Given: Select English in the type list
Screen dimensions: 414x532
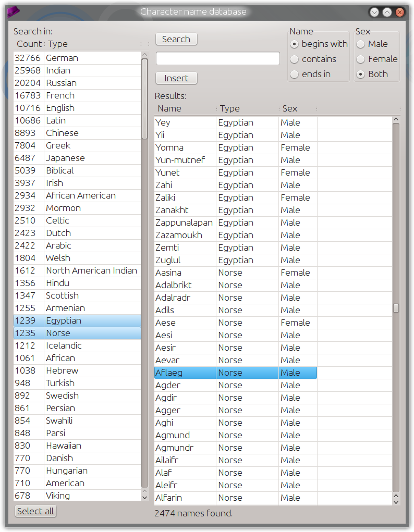Looking at the screenshot, I should [x=77, y=108].
